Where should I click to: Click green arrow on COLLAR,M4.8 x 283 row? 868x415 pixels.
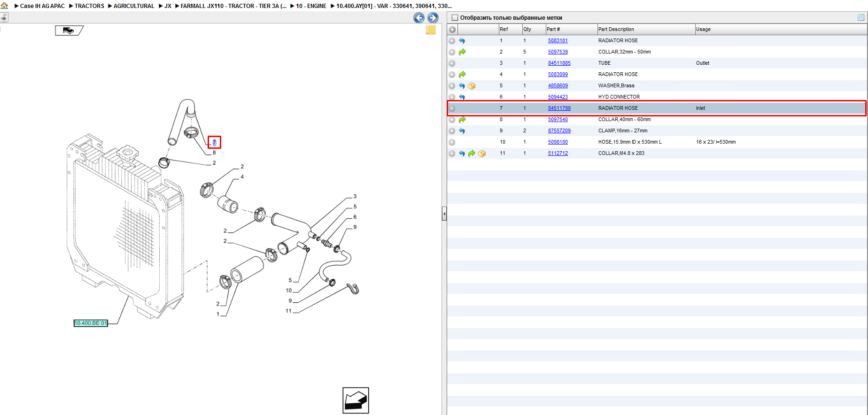click(x=472, y=154)
